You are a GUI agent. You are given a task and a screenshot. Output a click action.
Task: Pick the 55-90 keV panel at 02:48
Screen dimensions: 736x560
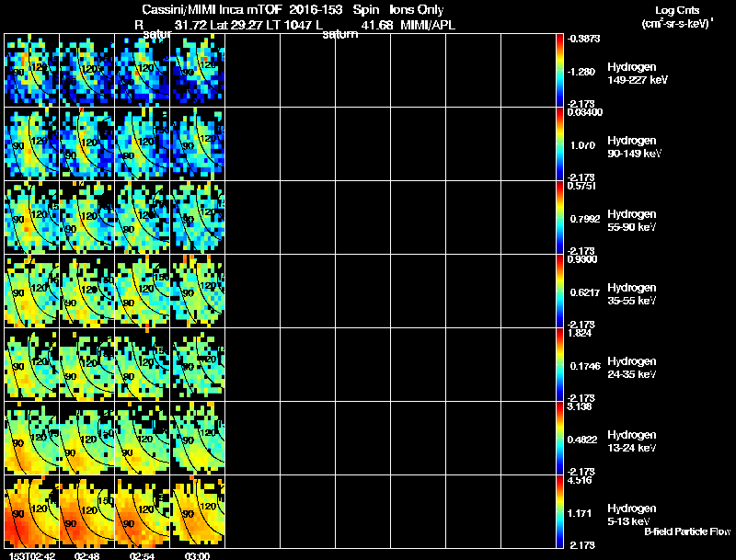pyautogui.click(x=86, y=218)
